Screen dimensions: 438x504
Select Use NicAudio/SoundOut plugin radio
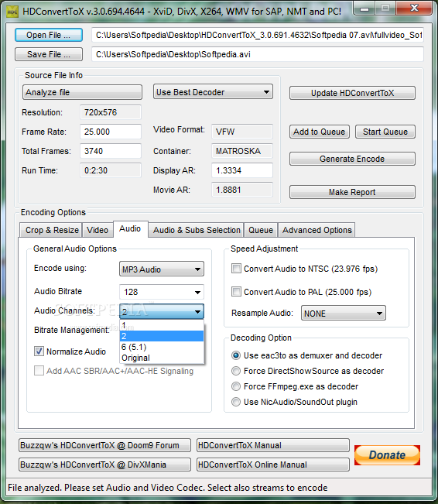tap(236, 402)
